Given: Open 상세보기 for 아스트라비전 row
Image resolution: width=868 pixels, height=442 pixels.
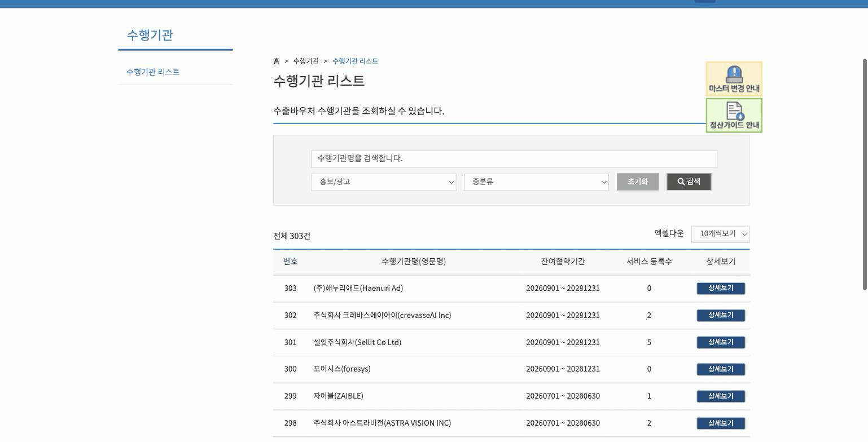Looking at the screenshot, I should 721,423.
